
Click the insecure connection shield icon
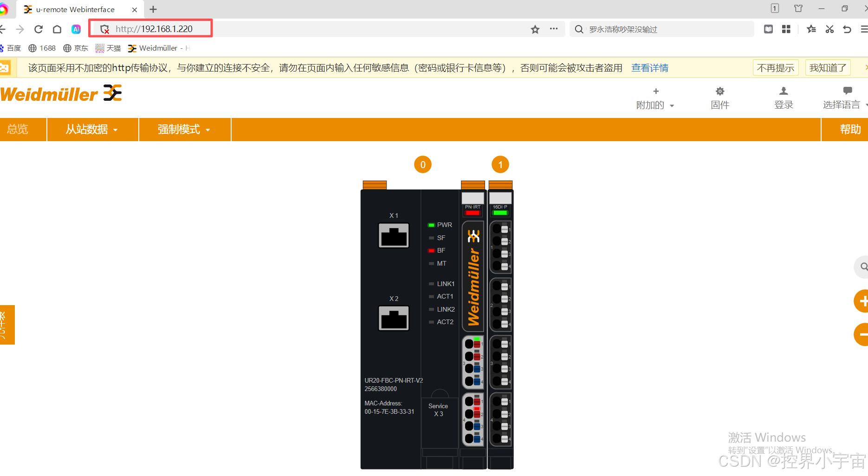[105, 29]
